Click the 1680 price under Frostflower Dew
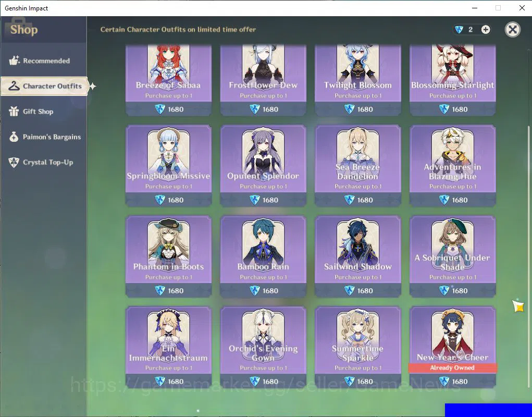 (270, 109)
